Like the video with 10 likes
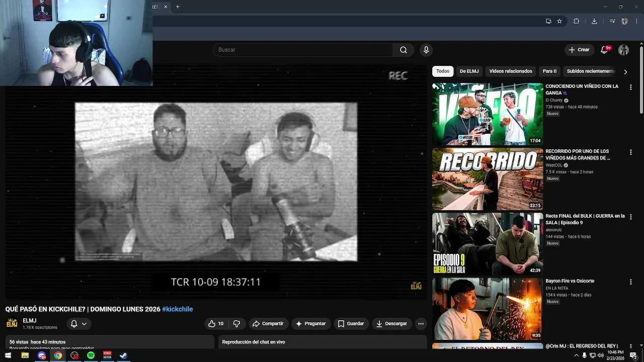 pos(215,324)
